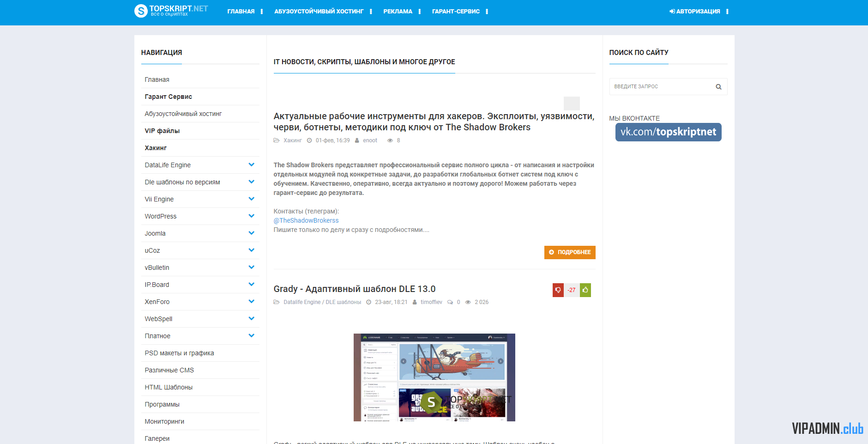Expand the IP.Board chevron

click(252, 284)
